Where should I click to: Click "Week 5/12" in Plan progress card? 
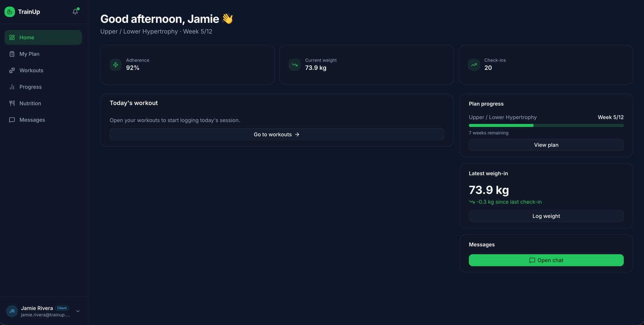coord(611,117)
